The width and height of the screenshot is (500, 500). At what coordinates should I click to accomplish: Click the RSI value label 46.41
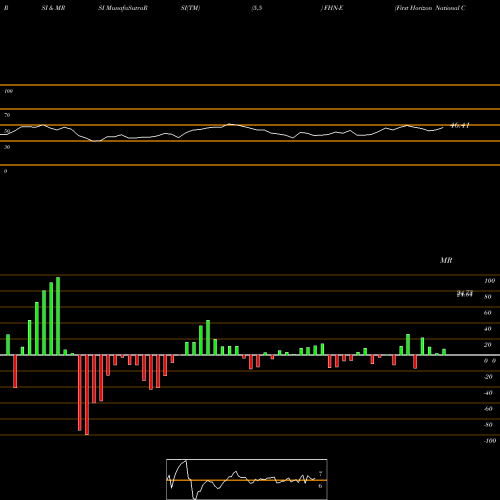(460, 125)
